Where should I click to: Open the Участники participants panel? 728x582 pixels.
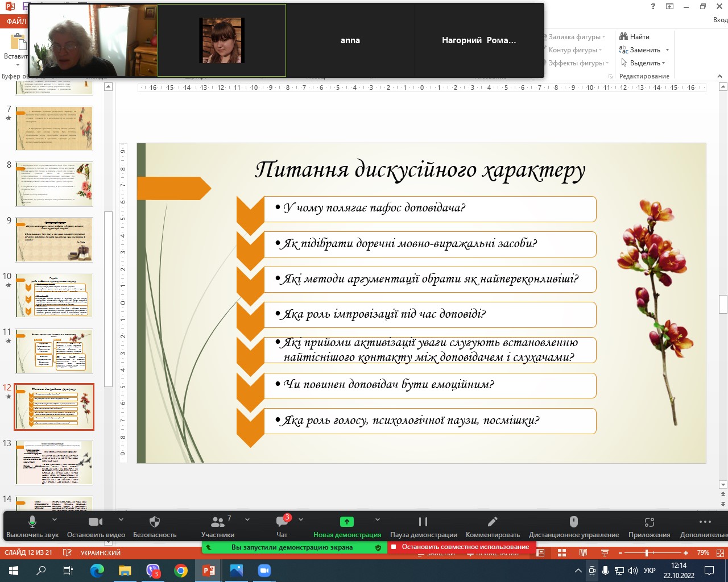[217, 526]
